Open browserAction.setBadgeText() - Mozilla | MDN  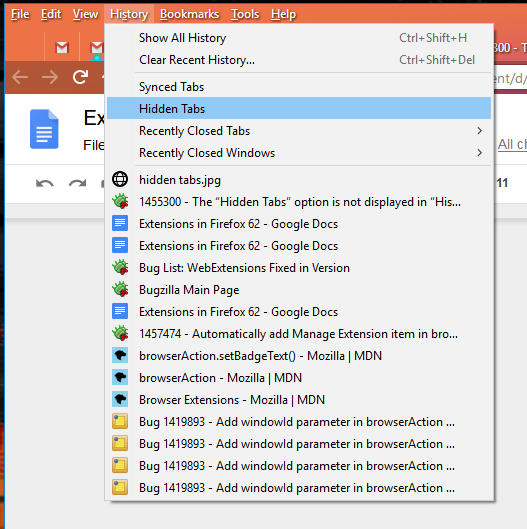tap(299, 356)
